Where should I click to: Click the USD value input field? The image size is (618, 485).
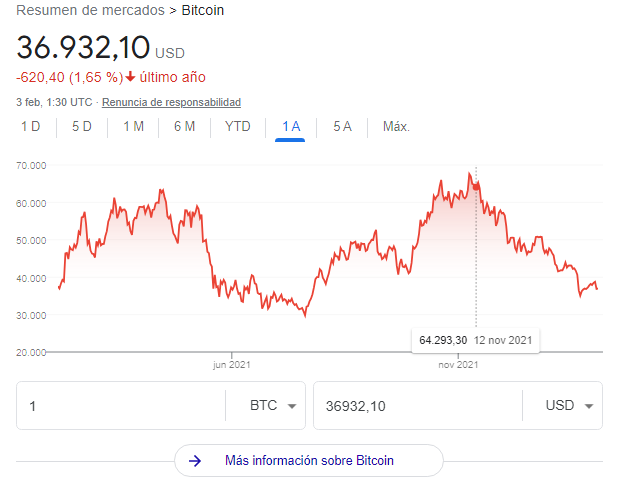click(415, 406)
